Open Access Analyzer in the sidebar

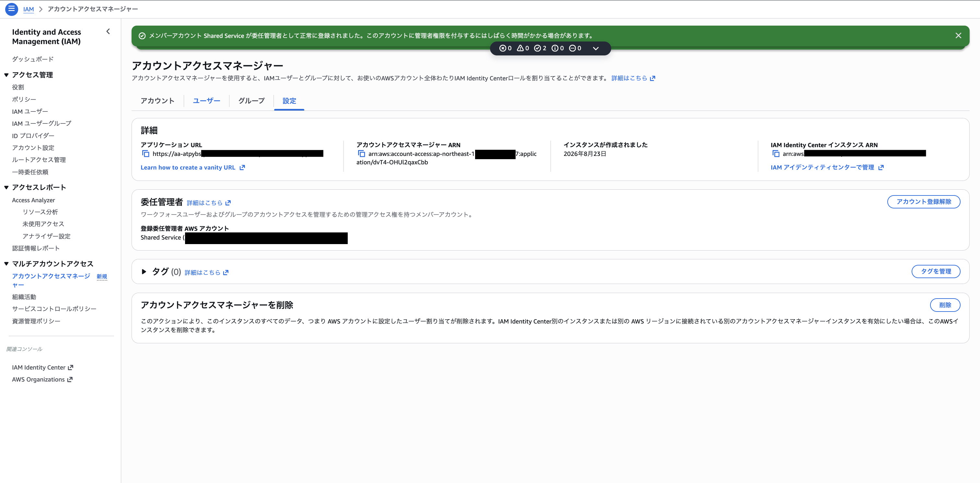click(x=33, y=200)
